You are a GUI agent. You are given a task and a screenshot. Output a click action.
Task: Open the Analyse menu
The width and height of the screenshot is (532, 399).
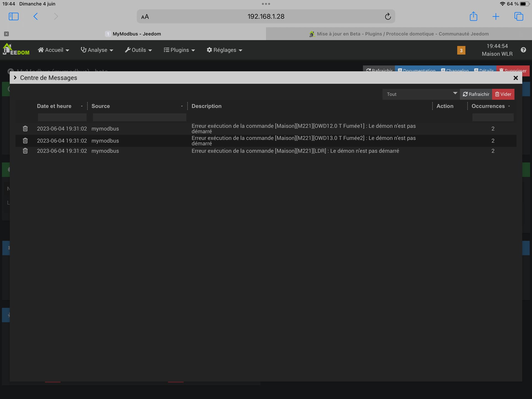coord(97,50)
